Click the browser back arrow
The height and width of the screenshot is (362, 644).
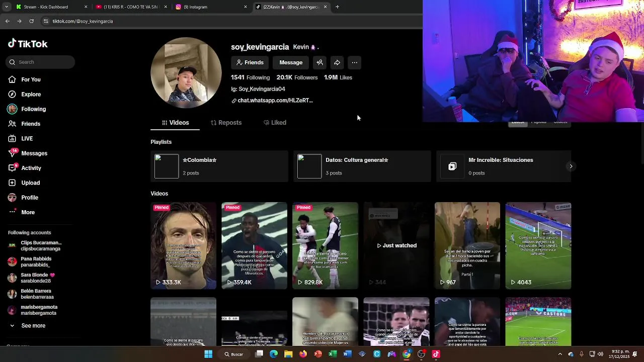[x=7, y=21]
